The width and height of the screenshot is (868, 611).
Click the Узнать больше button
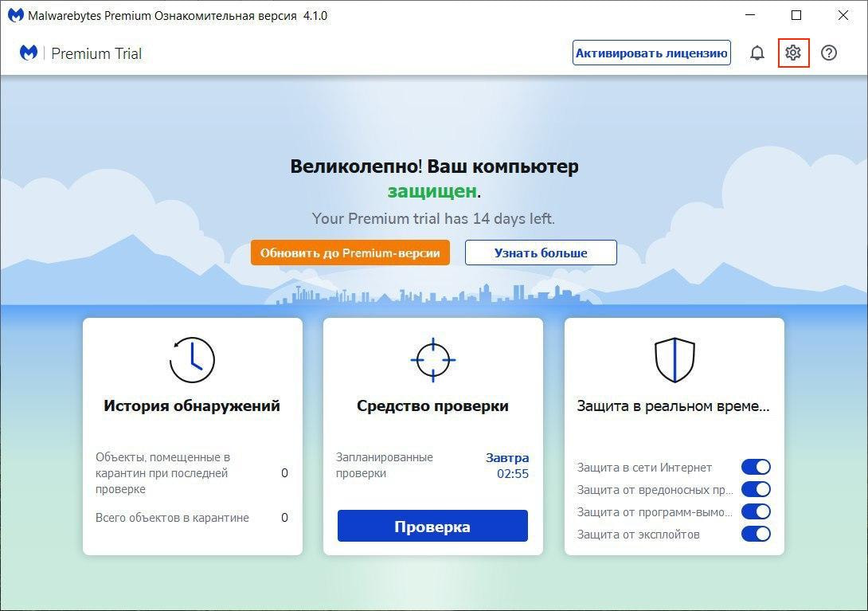(x=541, y=253)
